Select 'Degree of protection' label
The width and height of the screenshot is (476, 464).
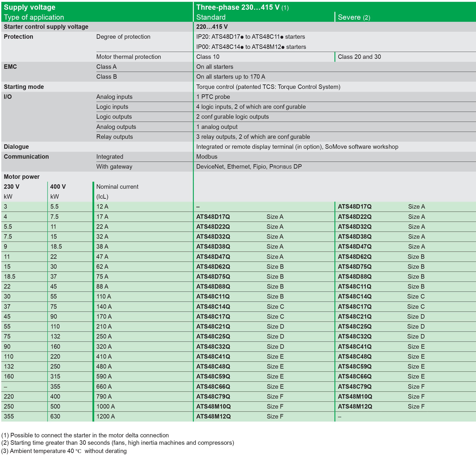(x=123, y=37)
